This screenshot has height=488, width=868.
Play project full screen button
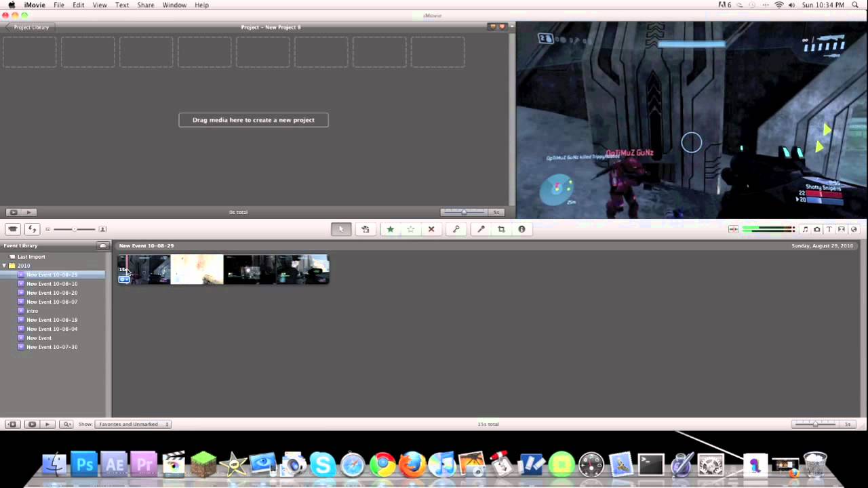coord(13,212)
